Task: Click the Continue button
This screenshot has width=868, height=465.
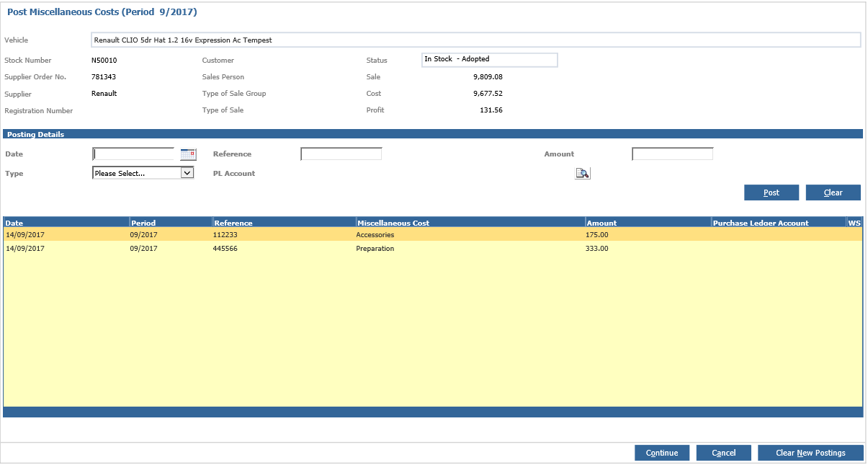Action: (x=662, y=453)
